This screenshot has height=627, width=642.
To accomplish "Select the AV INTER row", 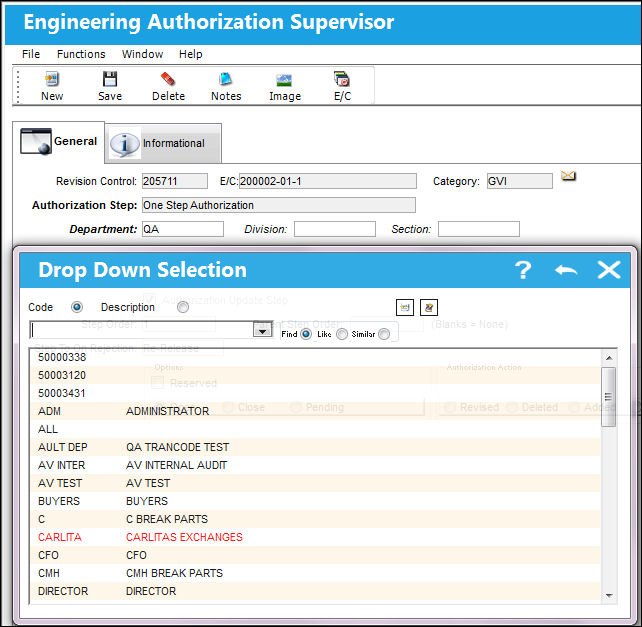I will click(315, 465).
